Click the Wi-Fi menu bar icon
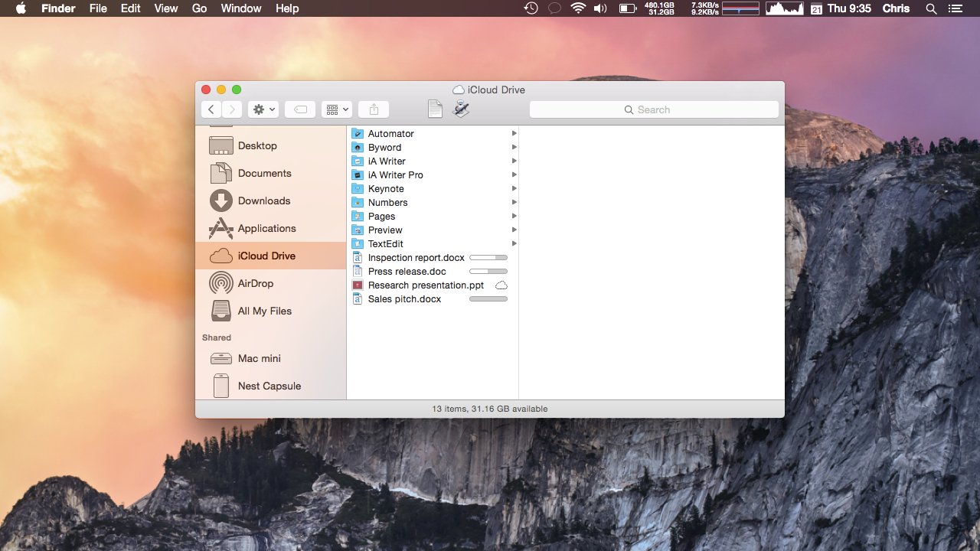The height and width of the screenshot is (551, 980). click(x=578, y=8)
